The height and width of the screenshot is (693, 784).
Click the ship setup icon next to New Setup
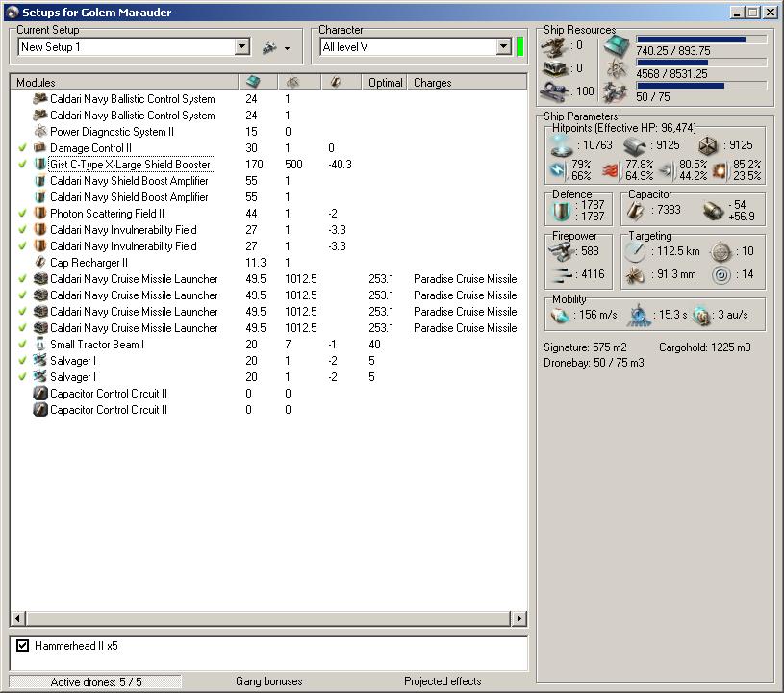click(269, 48)
